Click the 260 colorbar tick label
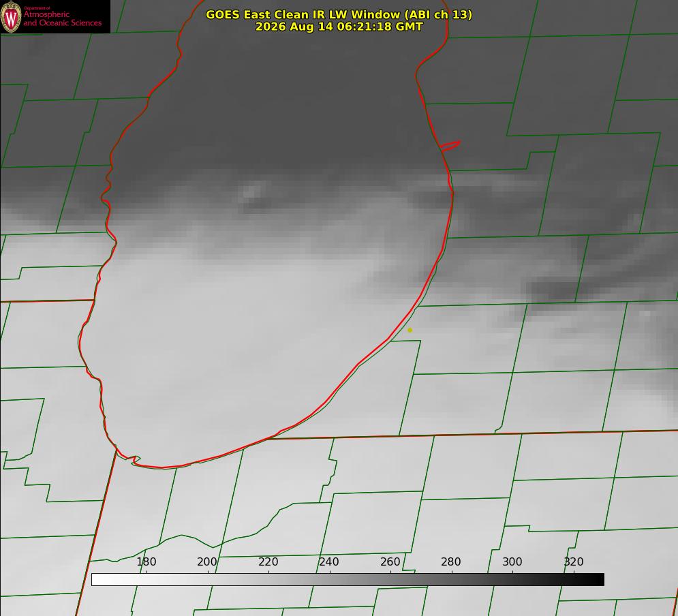 tap(390, 561)
